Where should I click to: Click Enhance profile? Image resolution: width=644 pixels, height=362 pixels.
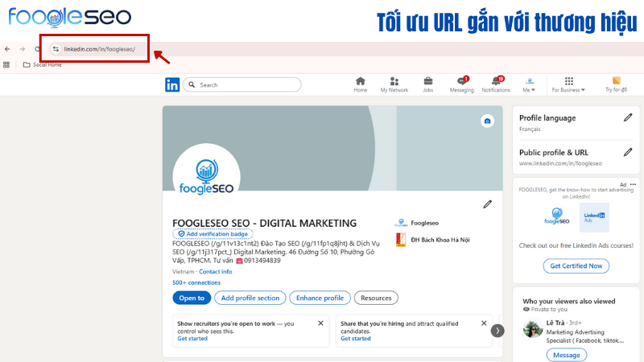pyautogui.click(x=320, y=298)
